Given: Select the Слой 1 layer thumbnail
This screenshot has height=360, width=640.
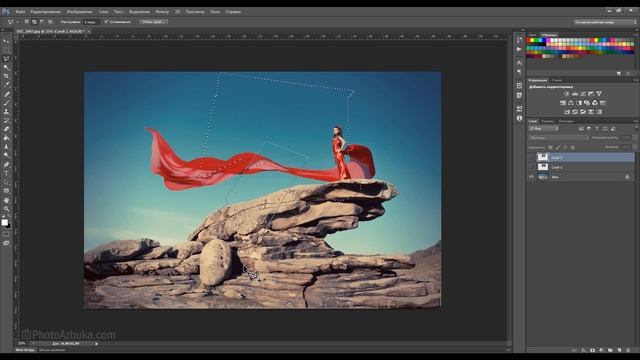Looking at the screenshot, I should point(542,167).
